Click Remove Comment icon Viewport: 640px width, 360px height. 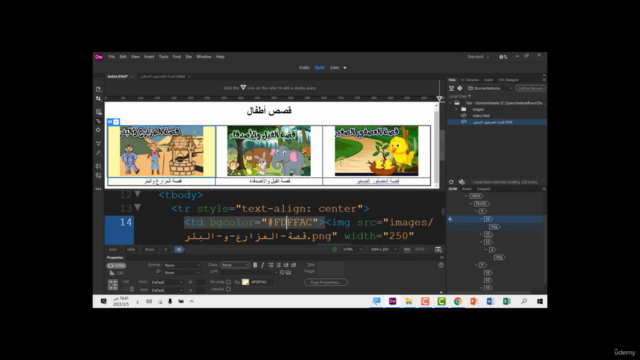click(98, 176)
